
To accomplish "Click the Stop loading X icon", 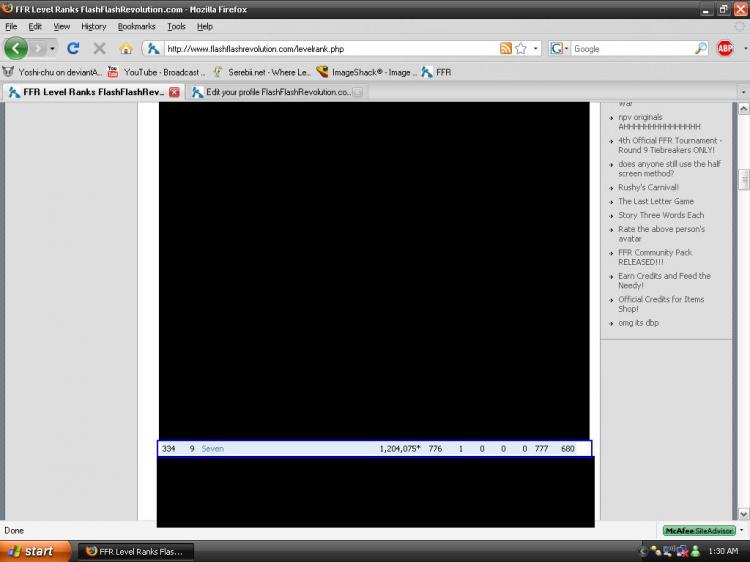I will (99, 48).
